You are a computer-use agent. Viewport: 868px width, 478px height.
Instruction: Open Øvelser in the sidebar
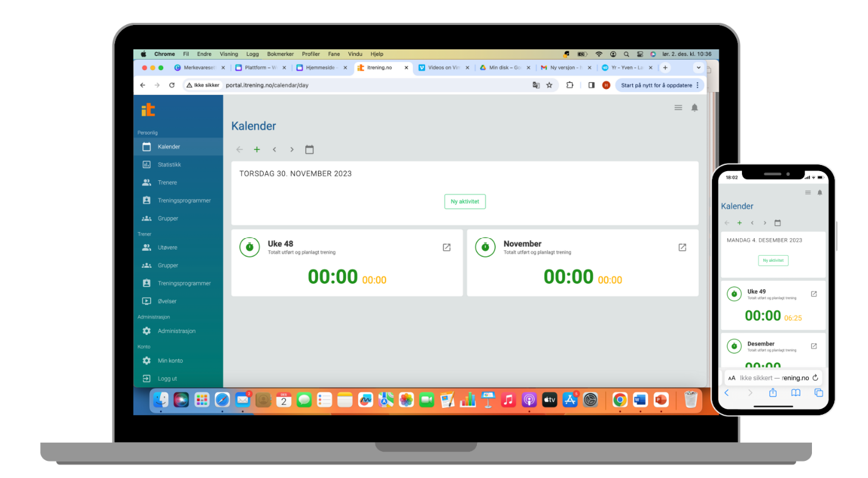tap(168, 301)
